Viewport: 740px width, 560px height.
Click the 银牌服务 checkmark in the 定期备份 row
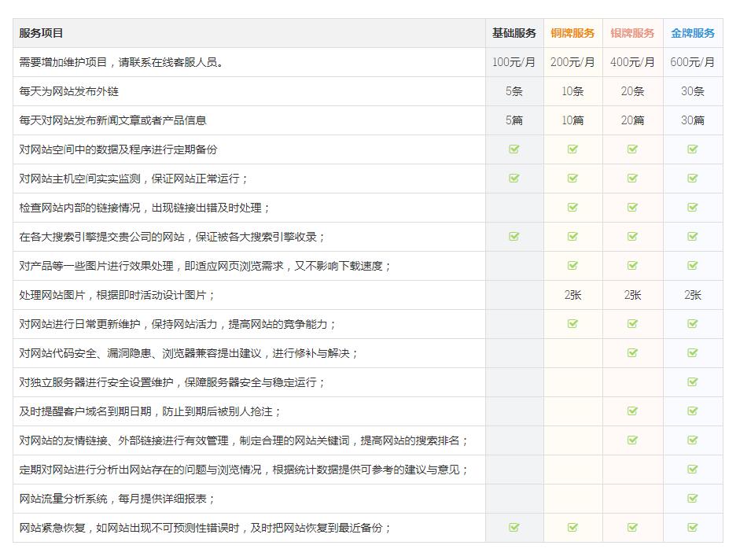(632, 149)
